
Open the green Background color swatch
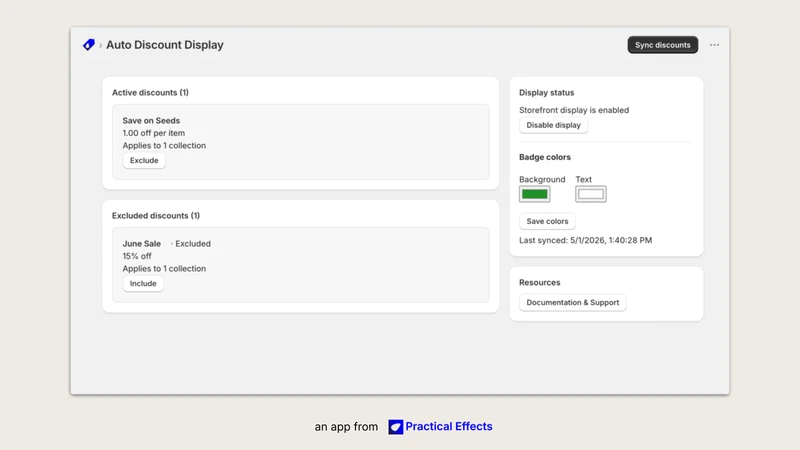534,194
